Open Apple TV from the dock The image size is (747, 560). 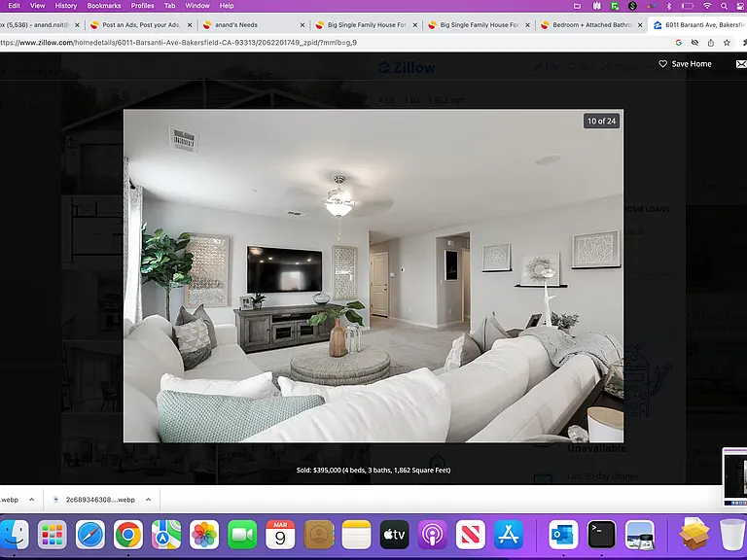[x=395, y=535]
